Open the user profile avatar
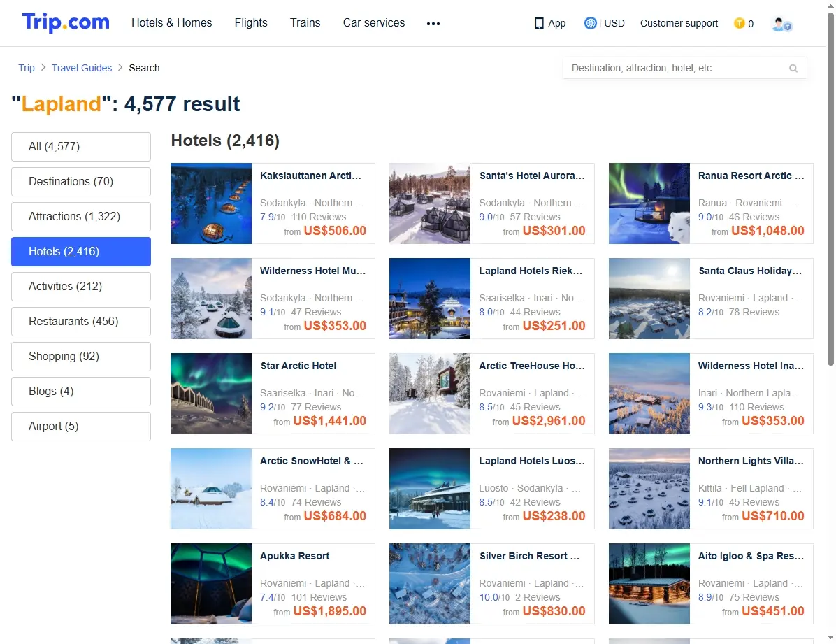The width and height of the screenshot is (836, 644). [x=781, y=24]
